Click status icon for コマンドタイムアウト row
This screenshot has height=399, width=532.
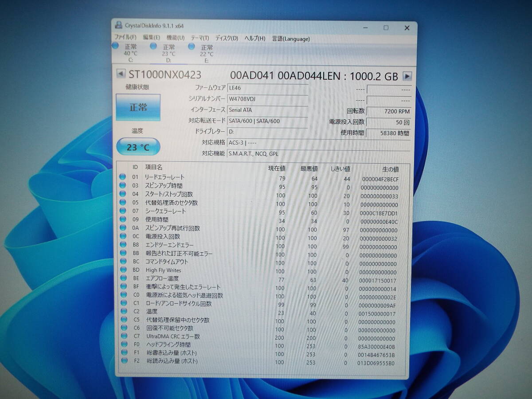[123, 261]
